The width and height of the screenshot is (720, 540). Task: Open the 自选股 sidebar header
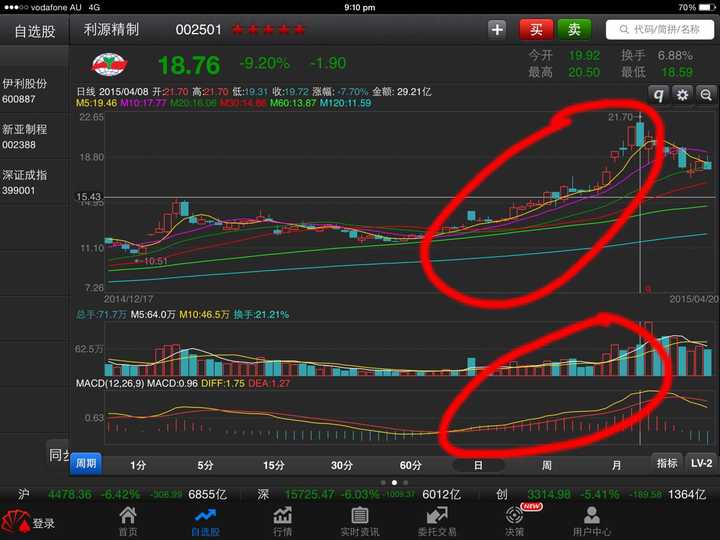coord(35,31)
